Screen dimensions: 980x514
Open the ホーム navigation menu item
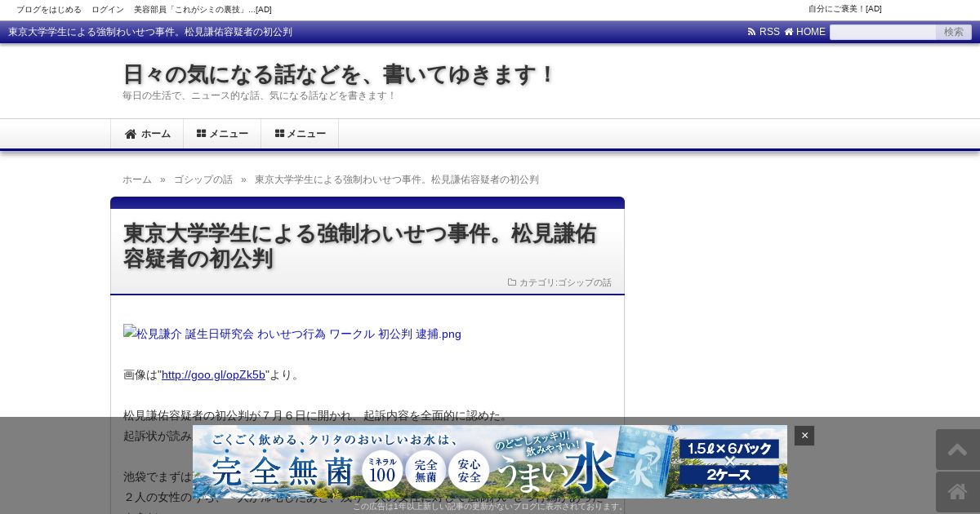pos(147,134)
